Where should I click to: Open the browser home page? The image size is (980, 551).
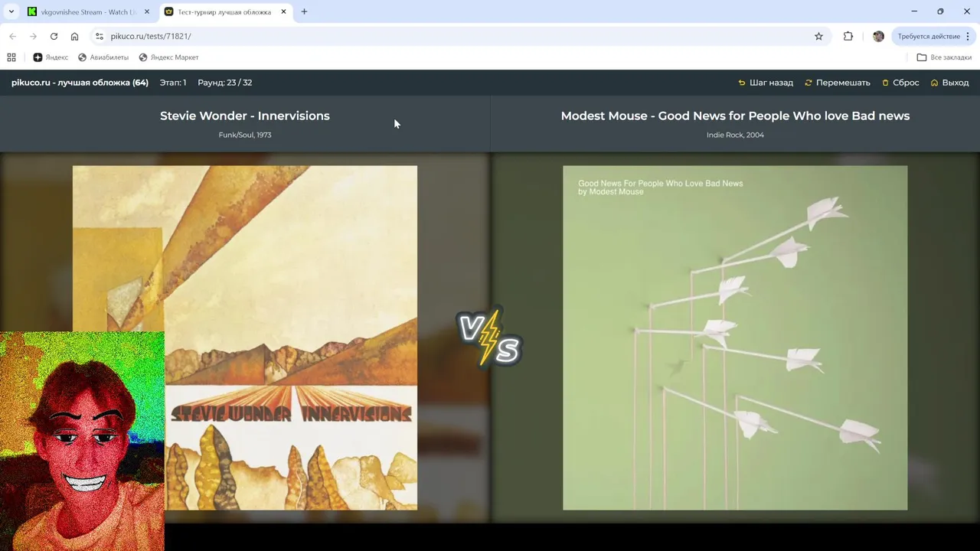[74, 36]
